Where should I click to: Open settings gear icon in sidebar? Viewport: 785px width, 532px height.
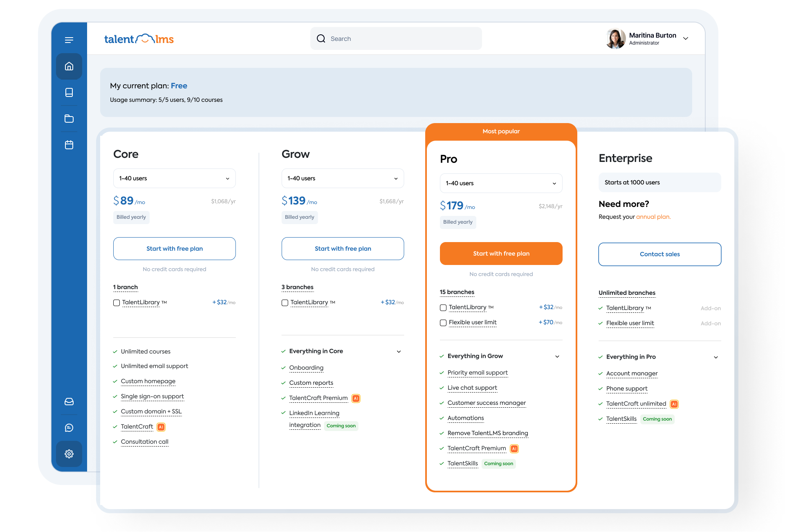[69, 454]
